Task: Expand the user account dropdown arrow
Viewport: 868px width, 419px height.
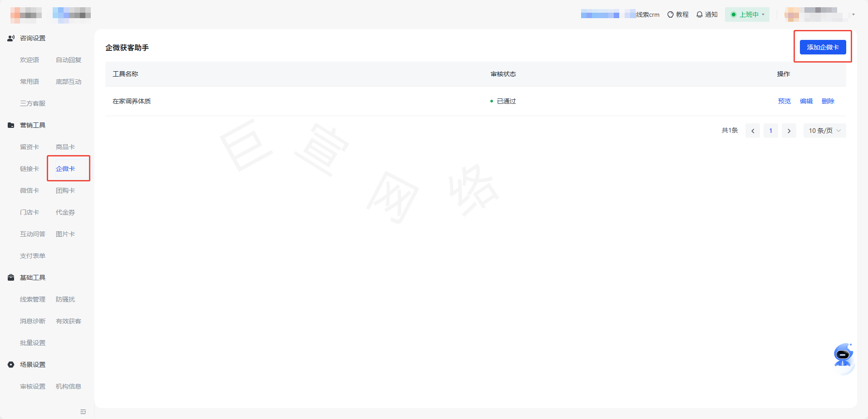Action: pos(853,15)
